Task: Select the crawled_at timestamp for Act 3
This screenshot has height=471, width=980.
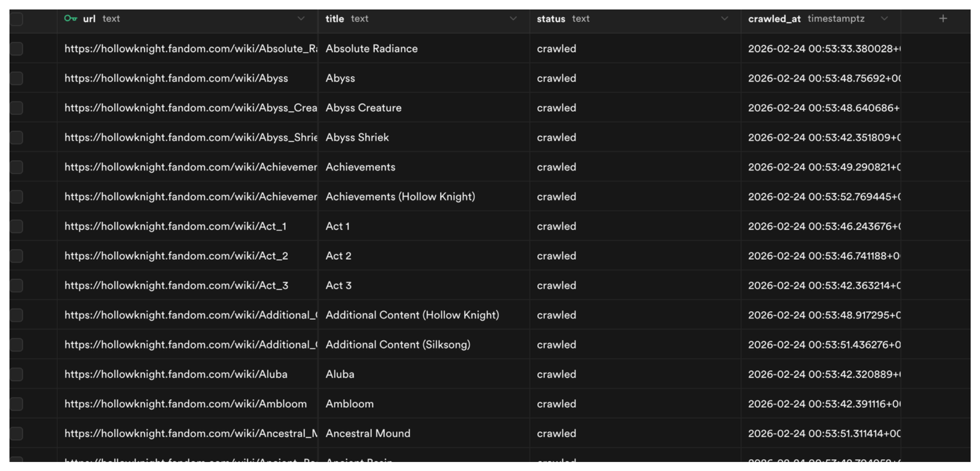Action: point(824,285)
